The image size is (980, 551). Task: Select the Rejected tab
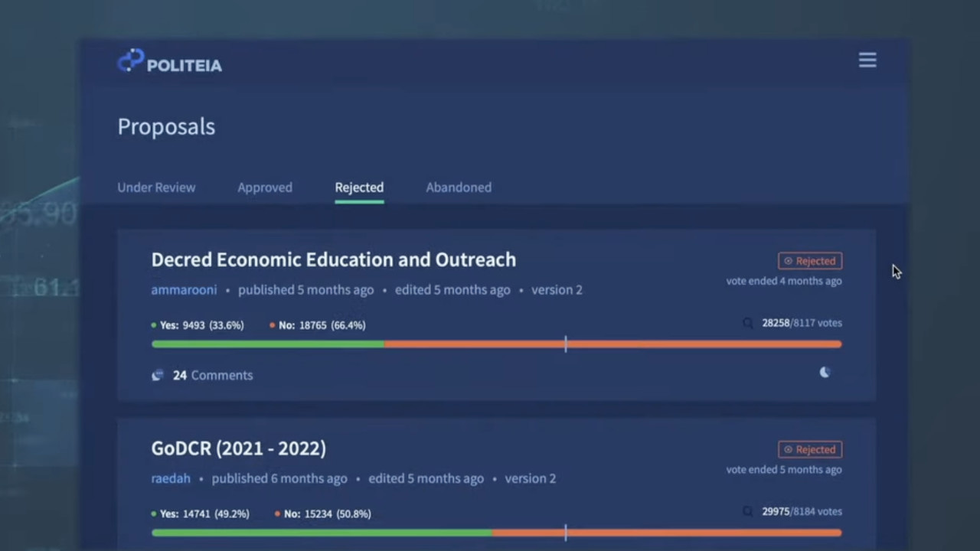tap(359, 187)
